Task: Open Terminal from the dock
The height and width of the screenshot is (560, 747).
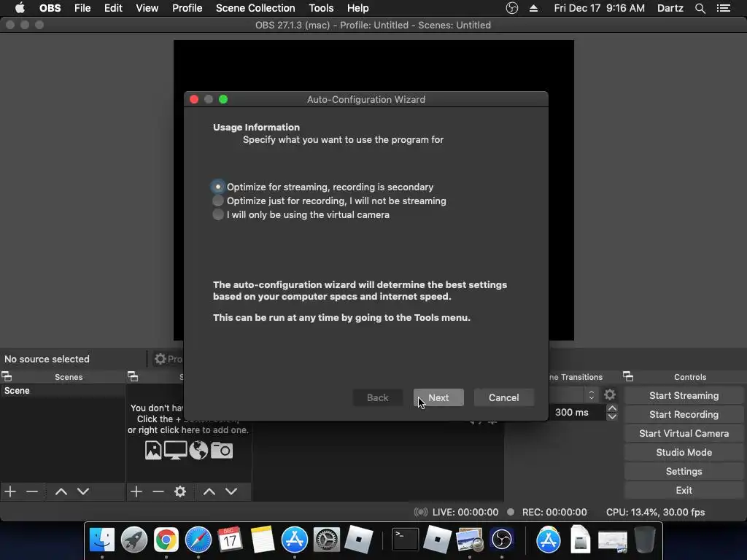Action: pos(406,540)
